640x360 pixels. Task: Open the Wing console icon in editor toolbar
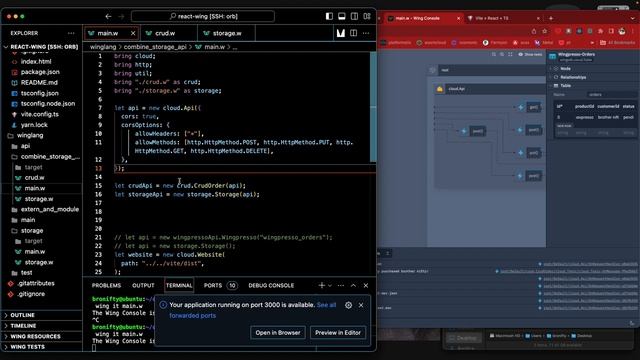click(340, 33)
